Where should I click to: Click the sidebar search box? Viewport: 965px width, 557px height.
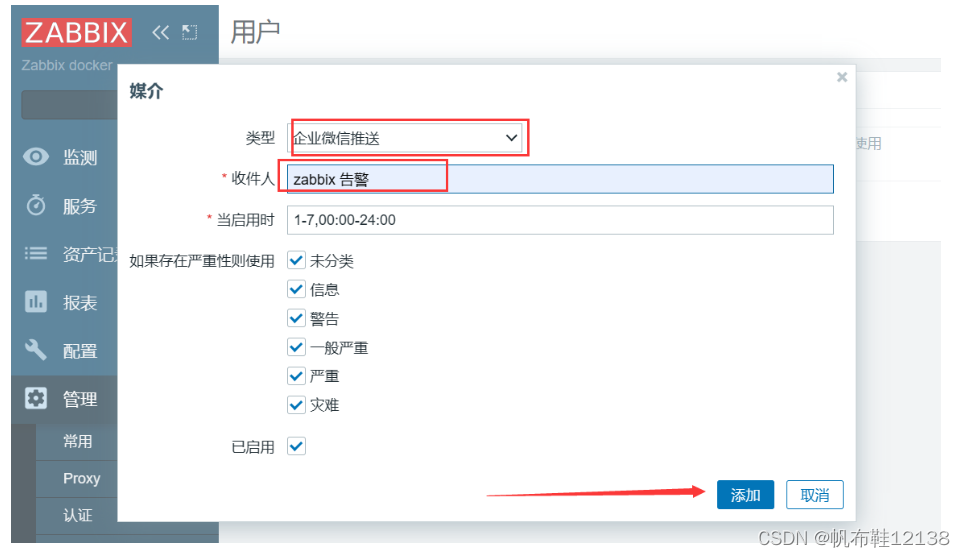click(69, 105)
